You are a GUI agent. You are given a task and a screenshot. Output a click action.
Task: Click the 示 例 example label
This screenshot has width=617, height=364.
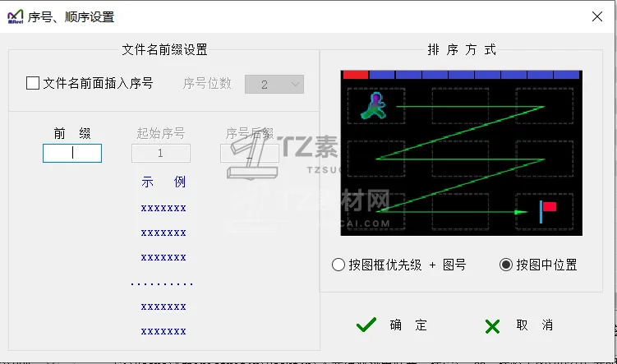(163, 182)
